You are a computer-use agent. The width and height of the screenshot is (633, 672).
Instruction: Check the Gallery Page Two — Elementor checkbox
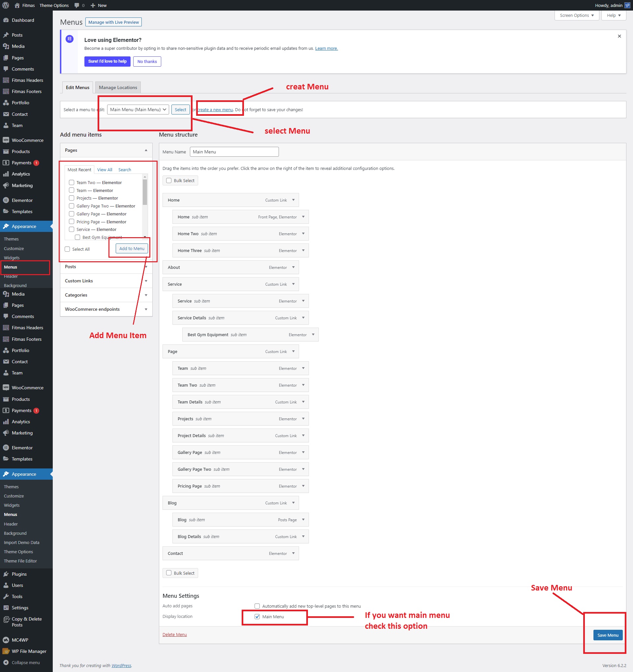[72, 206]
